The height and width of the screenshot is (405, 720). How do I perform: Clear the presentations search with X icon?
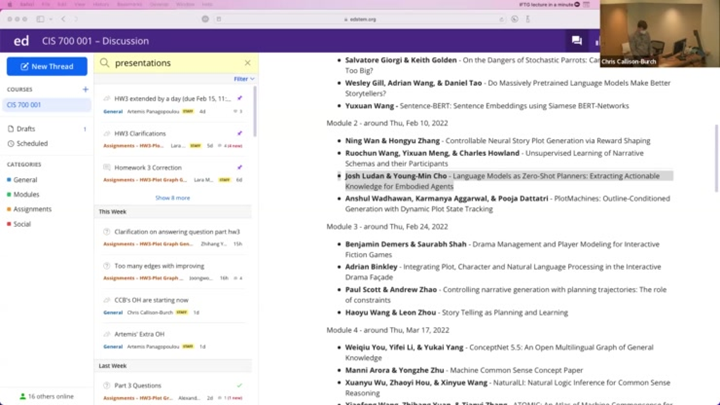(248, 63)
